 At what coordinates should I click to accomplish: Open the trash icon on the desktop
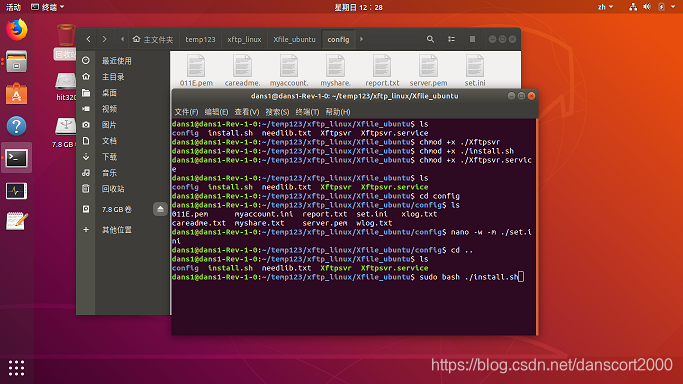(x=65, y=41)
